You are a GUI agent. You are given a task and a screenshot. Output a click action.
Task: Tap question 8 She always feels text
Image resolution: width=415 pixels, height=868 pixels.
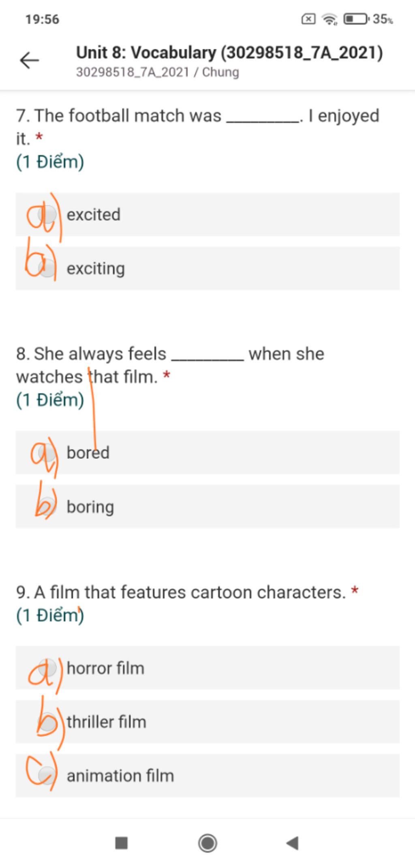point(170,365)
